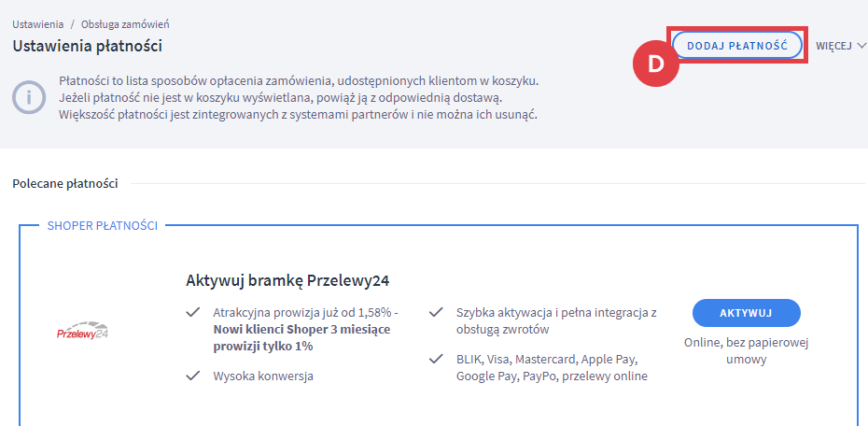This screenshot has height=426, width=868.
Task: Click the Dodaj płatność button
Action: pyautogui.click(x=737, y=46)
